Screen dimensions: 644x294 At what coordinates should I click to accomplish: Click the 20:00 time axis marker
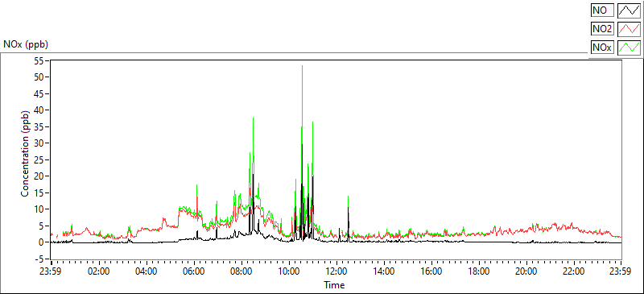[x=526, y=271]
